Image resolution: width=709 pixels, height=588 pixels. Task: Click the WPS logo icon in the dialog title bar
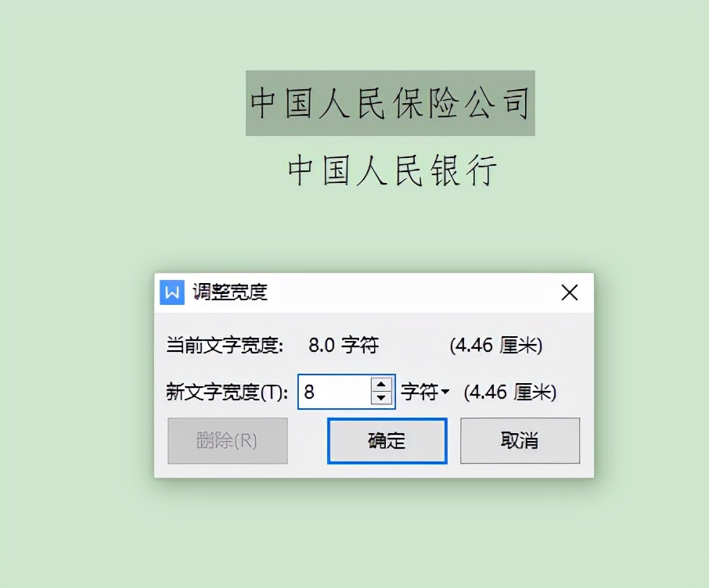pos(172,292)
